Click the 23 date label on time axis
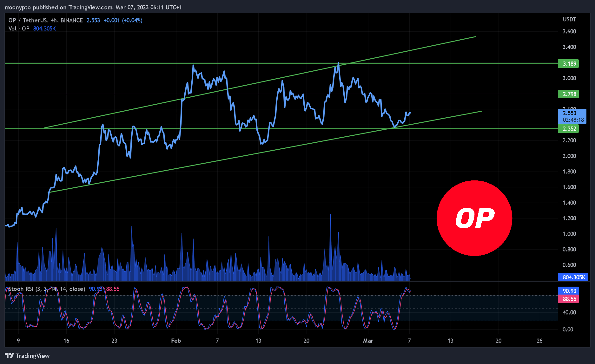This screenshot has width=595, height=364. click(x=114, y=341)
